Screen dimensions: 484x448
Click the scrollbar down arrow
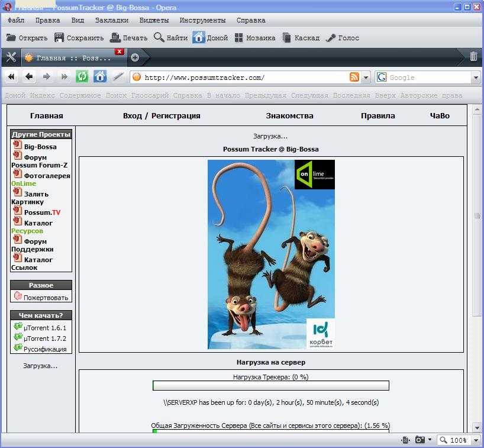pyautogui.click(x=477, y=428)
